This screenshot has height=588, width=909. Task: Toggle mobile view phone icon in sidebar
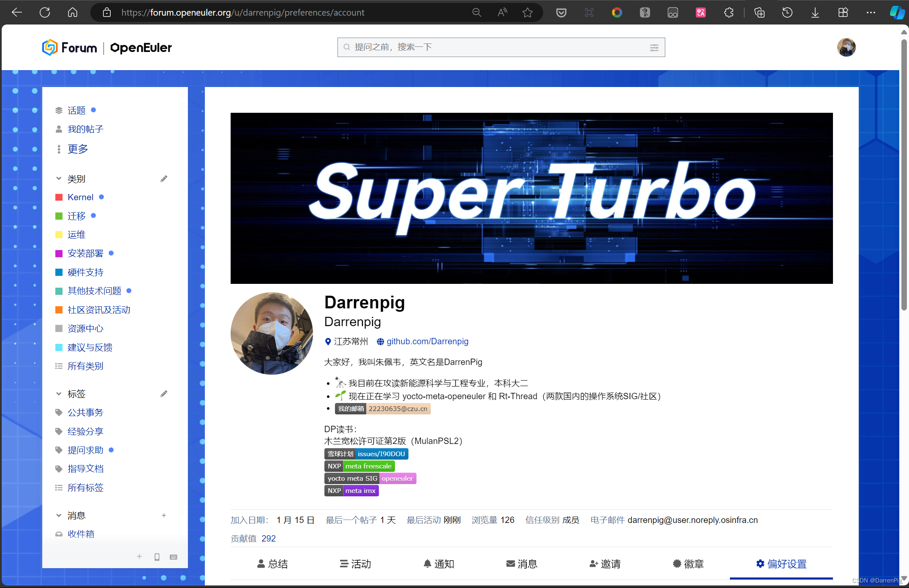click(157, 557)
